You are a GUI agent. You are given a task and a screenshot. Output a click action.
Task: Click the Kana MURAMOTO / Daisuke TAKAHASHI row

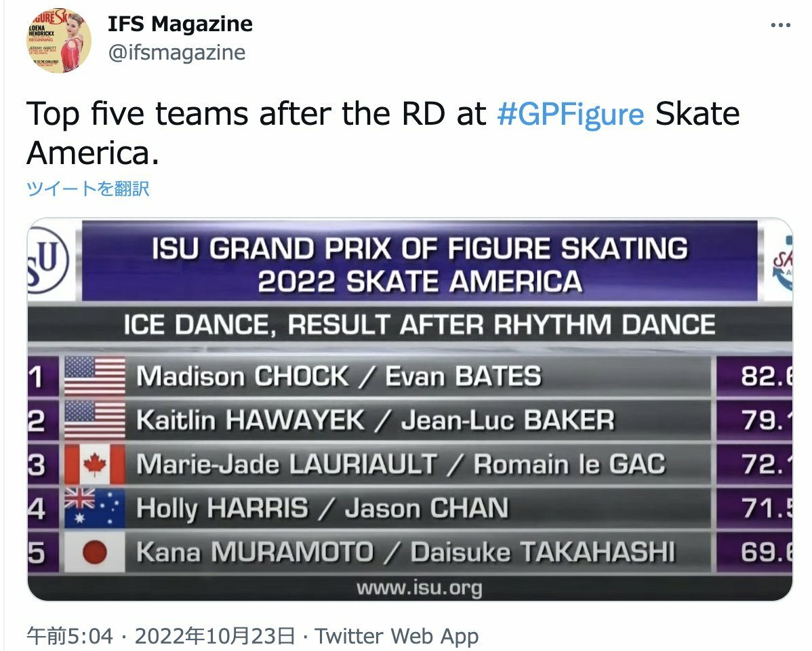click(x=405, y=553)
